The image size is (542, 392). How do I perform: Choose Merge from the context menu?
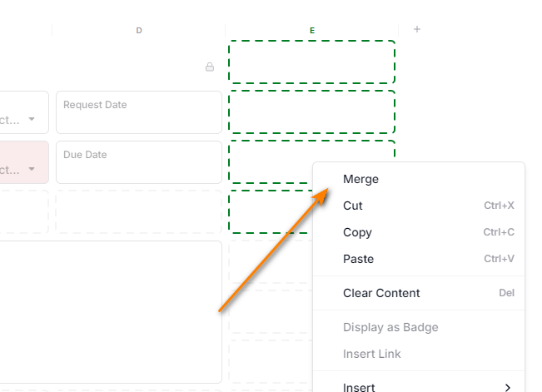(361, 179)
